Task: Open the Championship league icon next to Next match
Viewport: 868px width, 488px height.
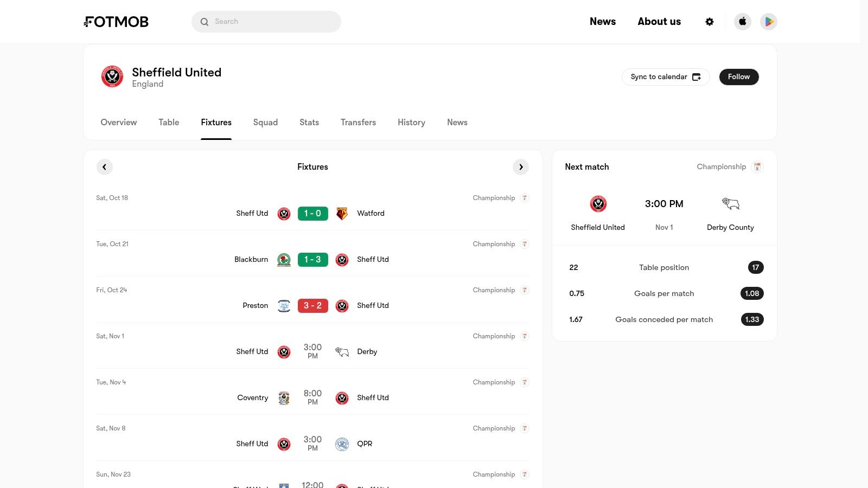Action: click(757, 166)
